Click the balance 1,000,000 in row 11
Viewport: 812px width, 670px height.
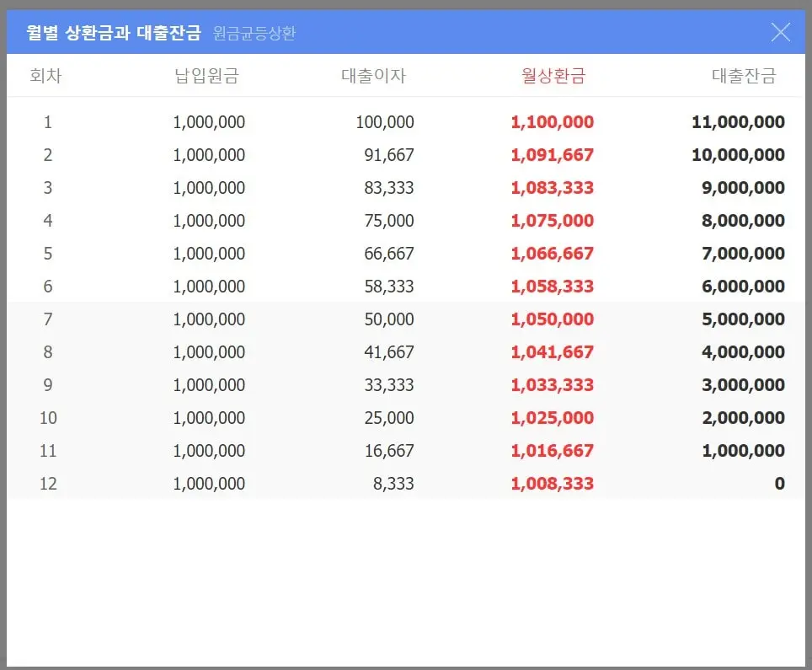pyautogui.click(x=741, y=450)
